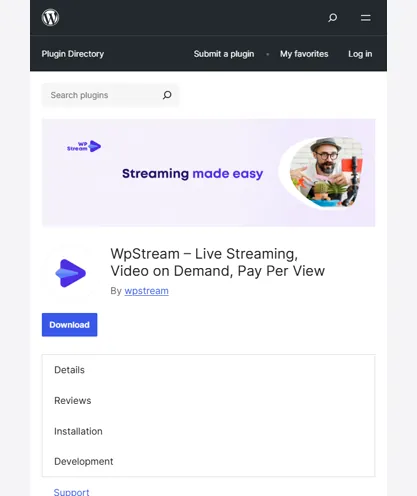
Task: Click the WordPress logo icon
Action: [50, 17]
